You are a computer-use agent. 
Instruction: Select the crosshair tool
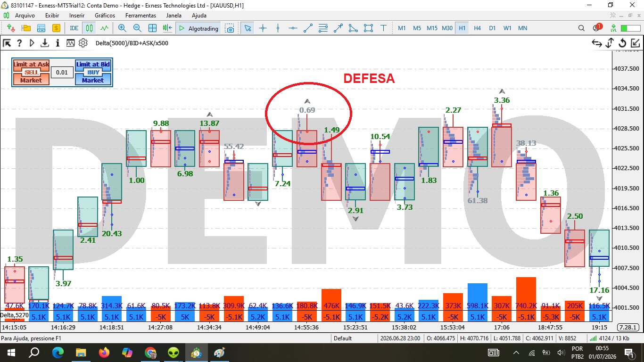coord(263,28)
